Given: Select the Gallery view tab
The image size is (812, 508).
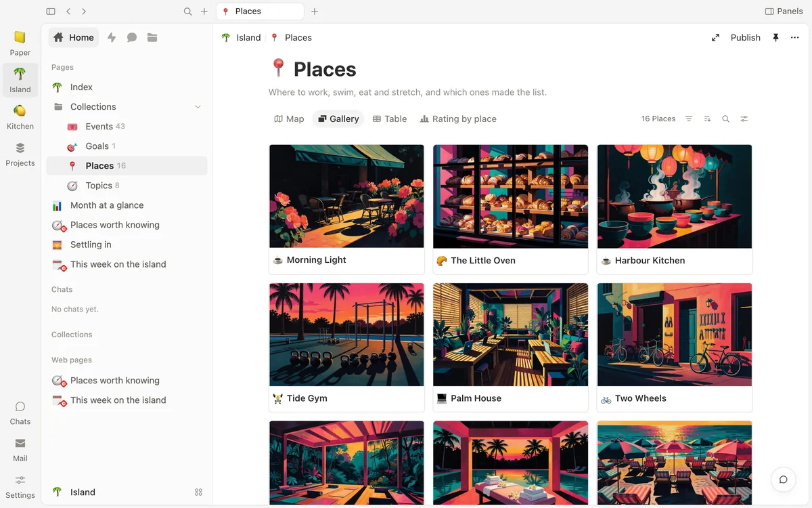Looking at the screenshot, I should point(338,119).
